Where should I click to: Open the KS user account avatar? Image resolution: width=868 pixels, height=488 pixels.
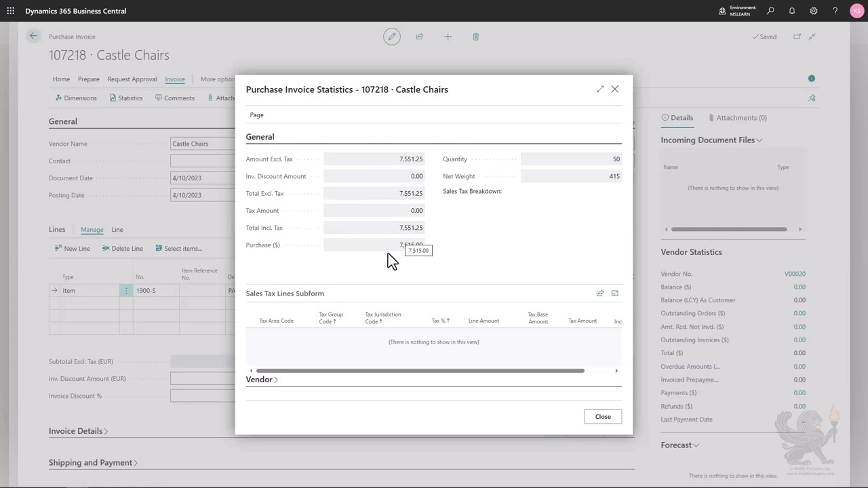coord(857,11)
